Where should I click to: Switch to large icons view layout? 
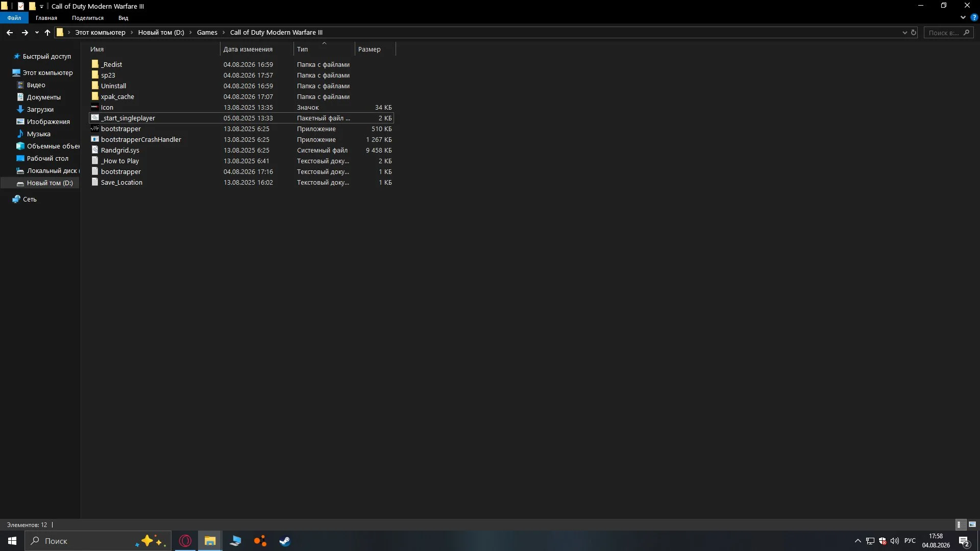click(x=972, y=524)
